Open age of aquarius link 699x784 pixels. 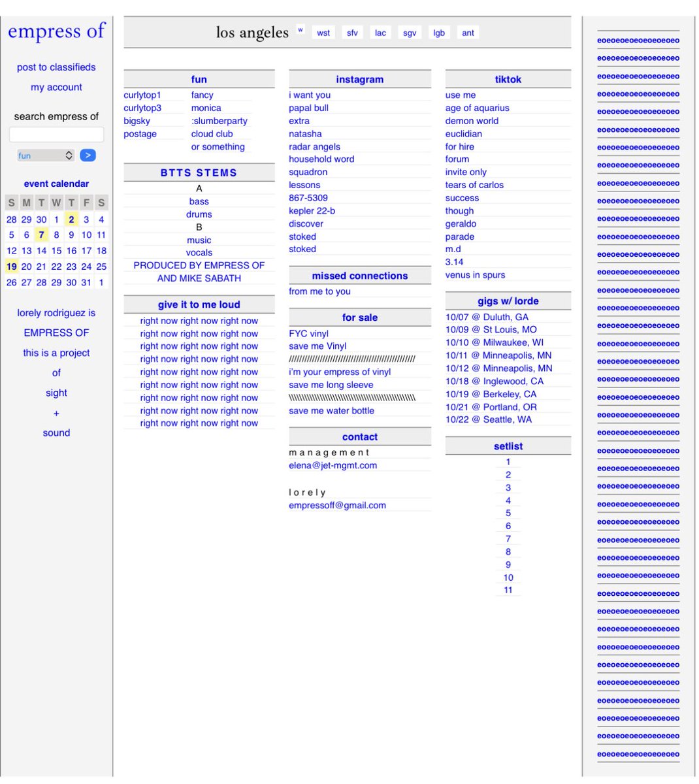click(478, 108)
